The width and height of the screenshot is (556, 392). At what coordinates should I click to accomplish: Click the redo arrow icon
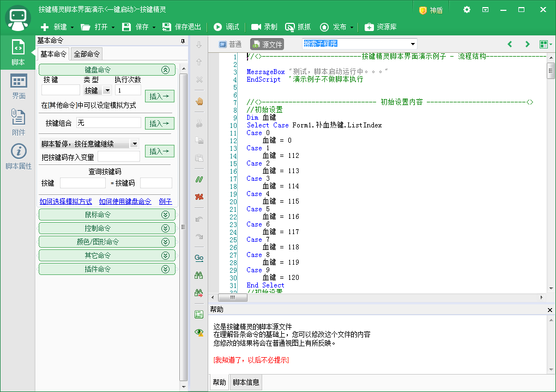pyautogui.click(x=200, y=236)
